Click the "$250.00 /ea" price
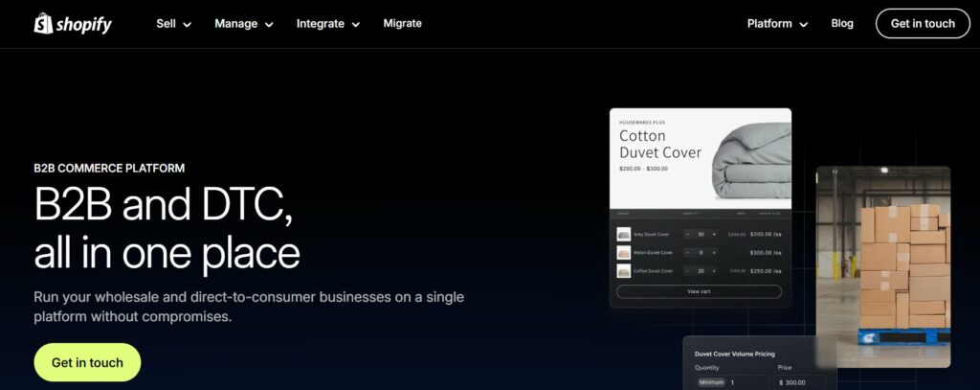Image resolution: width=980 pixels, height=390 pixels. 766,271
